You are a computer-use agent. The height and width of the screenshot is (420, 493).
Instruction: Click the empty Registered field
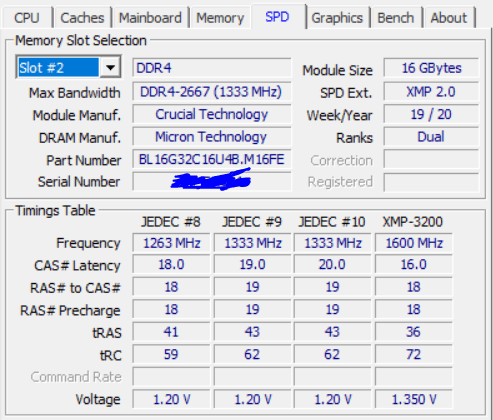pyautogui.click(x=431, y=182)
